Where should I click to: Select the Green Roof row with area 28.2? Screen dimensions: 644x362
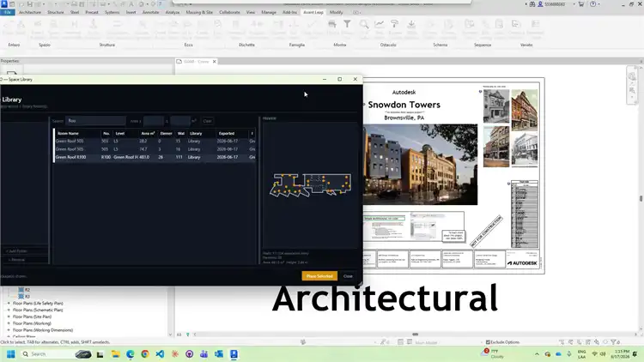click(155, 142)
